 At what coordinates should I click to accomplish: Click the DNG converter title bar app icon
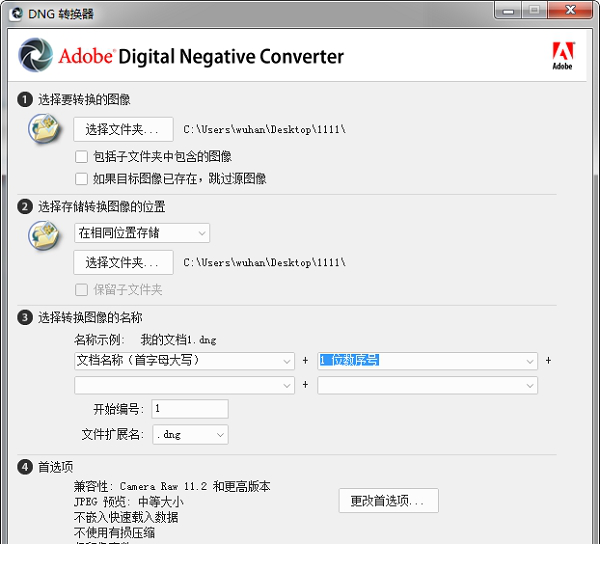(16, 14)
